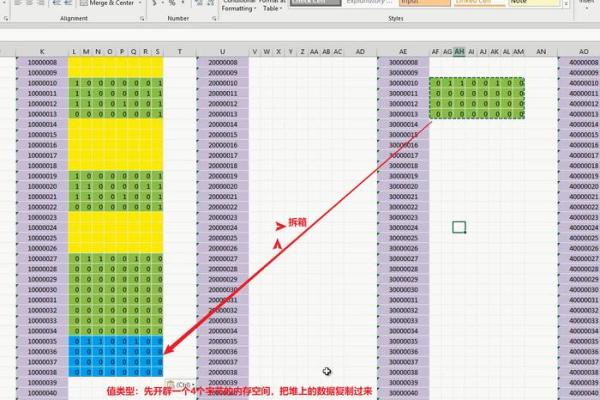Click cell containing 10000008
The height and width of the screenshot is (400, 600).
(42, 62)
